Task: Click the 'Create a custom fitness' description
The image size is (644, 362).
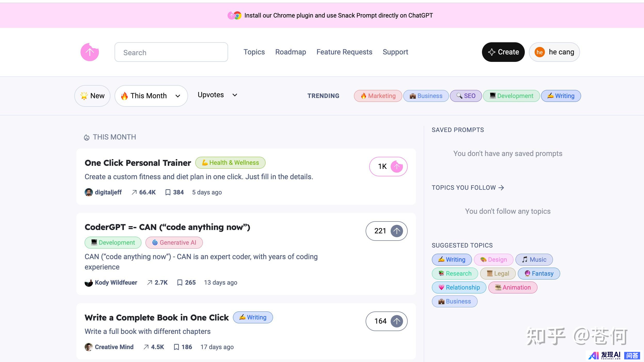Action: tap(199, 177)
